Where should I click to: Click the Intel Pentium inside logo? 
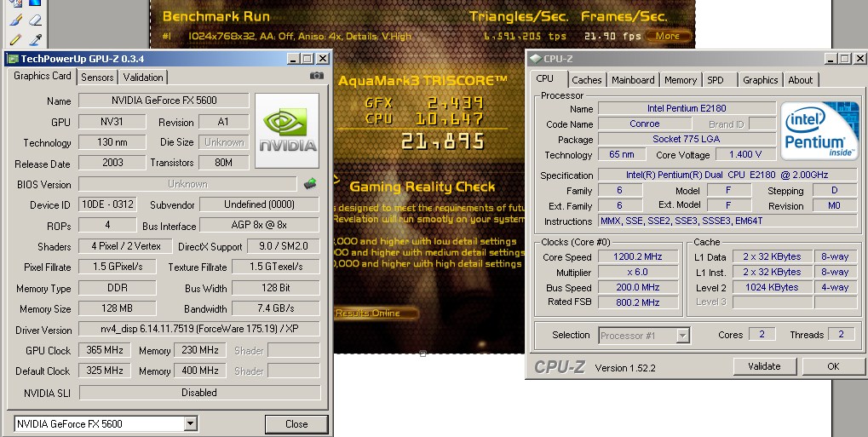(x=819, y=130)
